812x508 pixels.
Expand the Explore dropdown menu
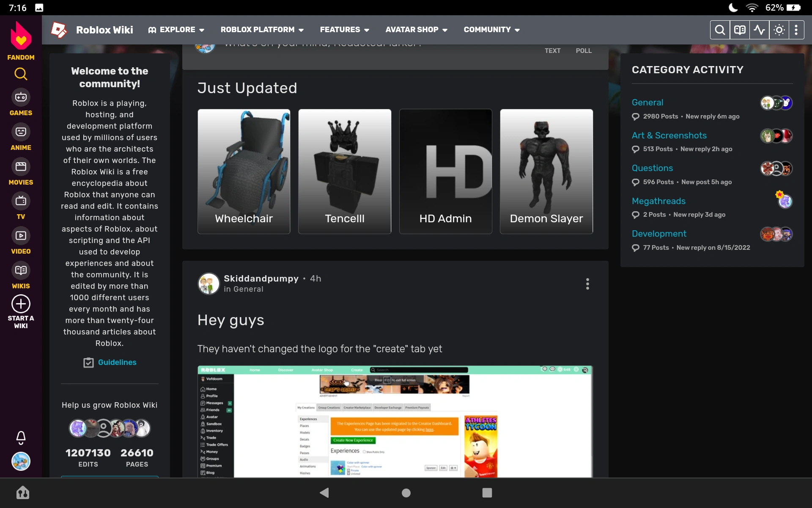[176, 30]
